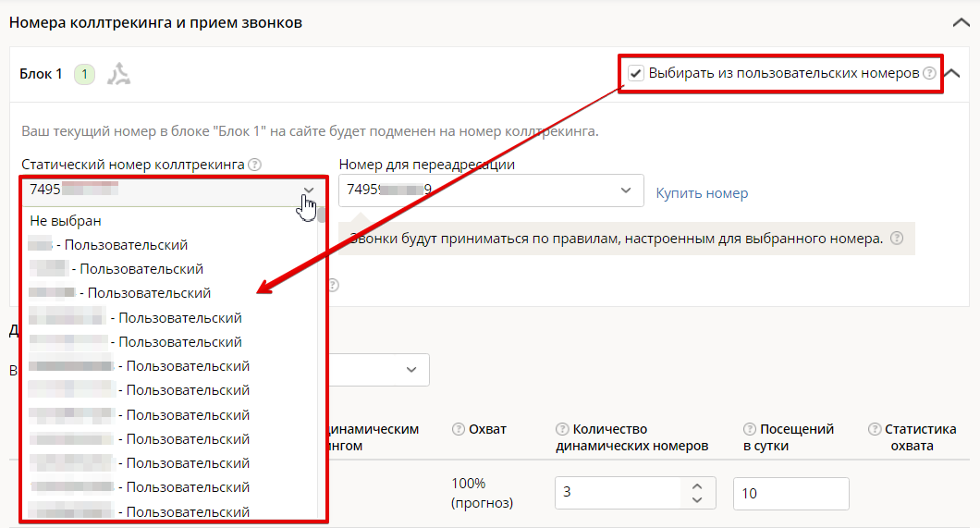Increase the dynamic numbers count stepper
The width and height of the screenshot is (980, 528).
[x=697, y=486]
